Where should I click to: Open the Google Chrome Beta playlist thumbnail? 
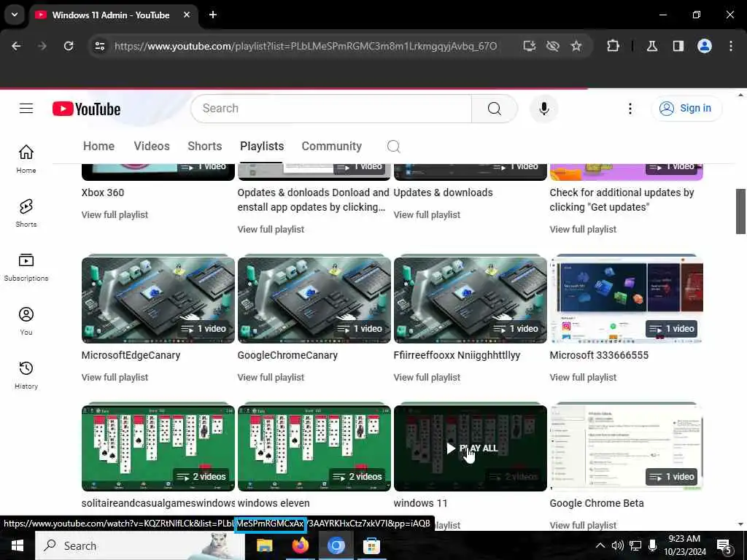tap(626, 448)
